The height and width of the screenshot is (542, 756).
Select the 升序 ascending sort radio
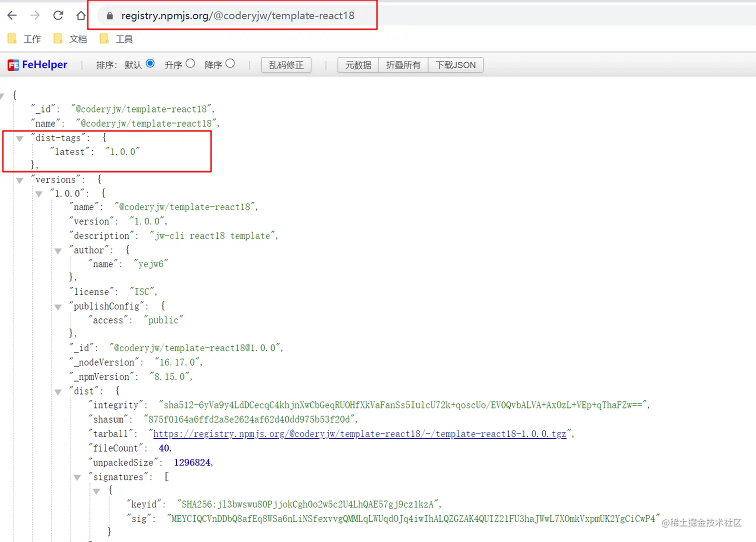(x=190, y=63)
